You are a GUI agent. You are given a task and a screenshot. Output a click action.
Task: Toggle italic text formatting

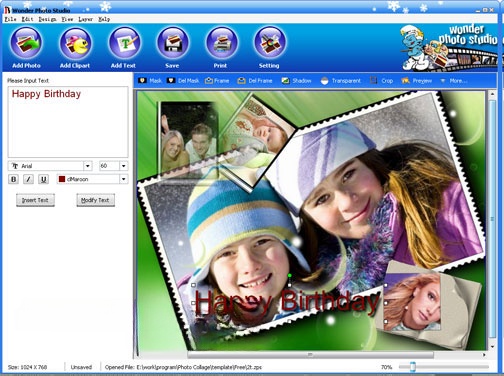click(28, 179)
